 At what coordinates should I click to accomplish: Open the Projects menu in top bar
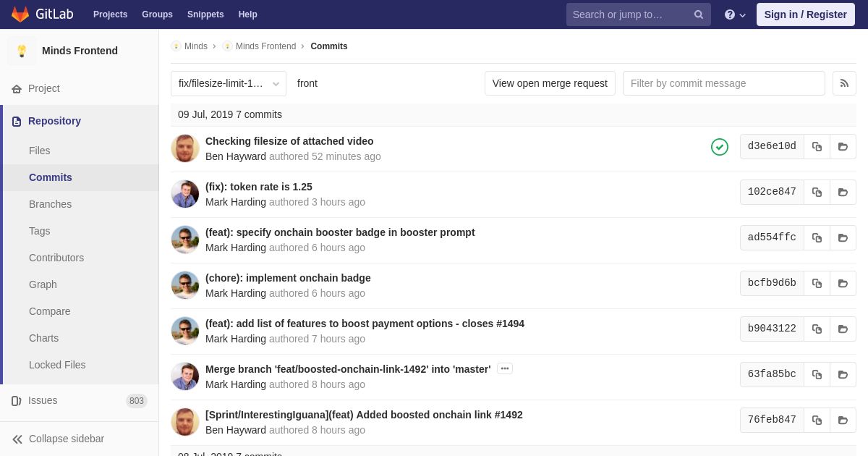pyautogui.click(x=110, y=14)
